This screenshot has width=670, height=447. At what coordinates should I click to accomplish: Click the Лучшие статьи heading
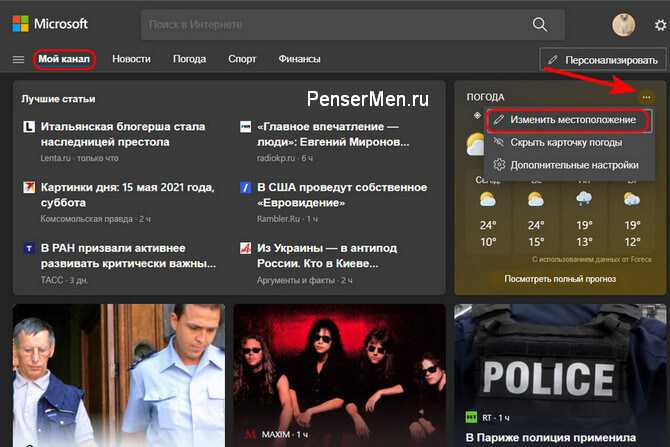(x=58, y=99)
